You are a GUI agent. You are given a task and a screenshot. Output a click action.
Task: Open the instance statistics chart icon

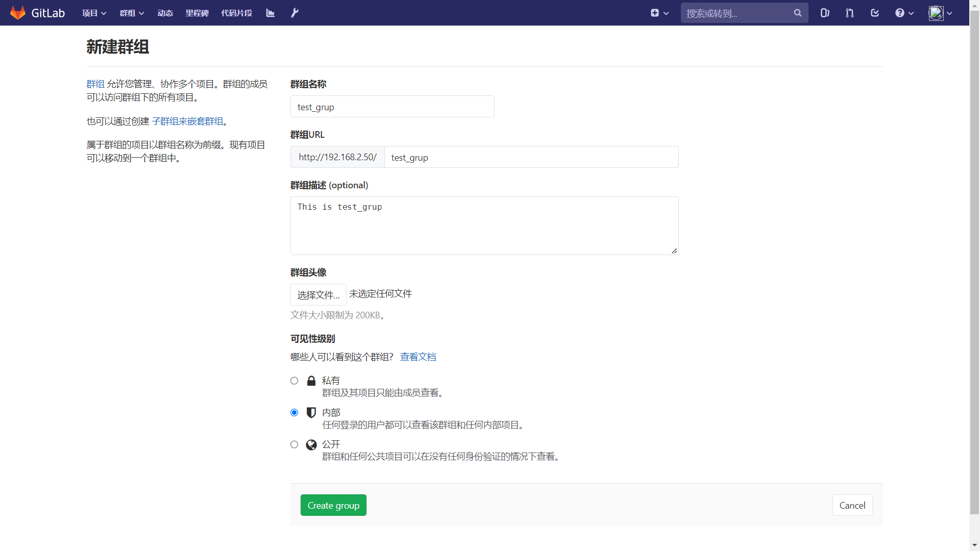coord(271,13)
